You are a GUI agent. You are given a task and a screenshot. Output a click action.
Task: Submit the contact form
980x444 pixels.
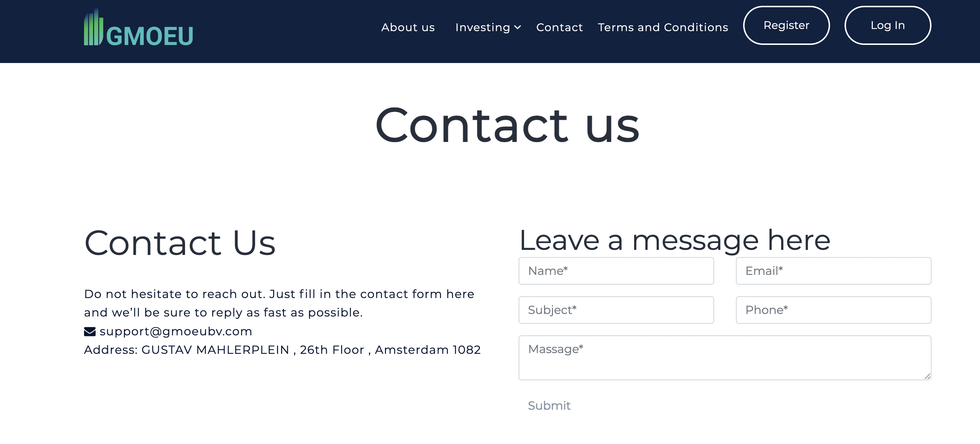pyautogui.click(x=549, y=406)
